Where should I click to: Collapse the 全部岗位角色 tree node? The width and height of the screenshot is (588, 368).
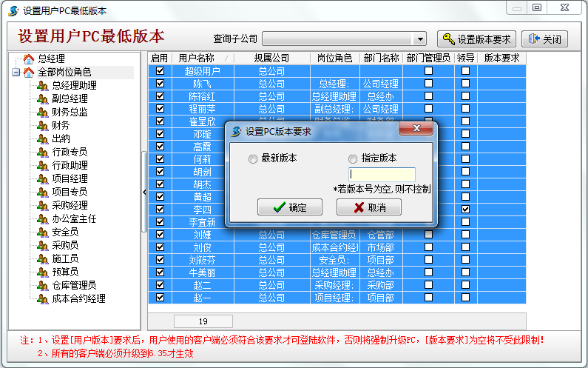[16, 72]
